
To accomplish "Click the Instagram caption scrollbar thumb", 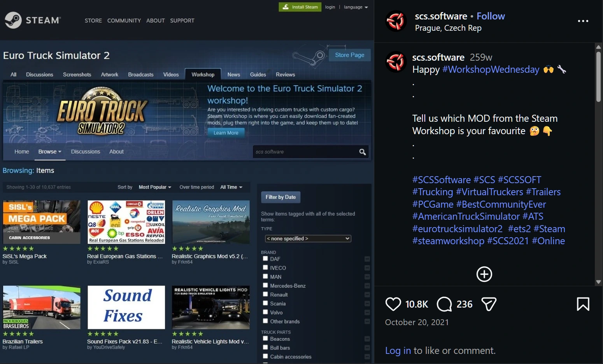I will (598, 76).
